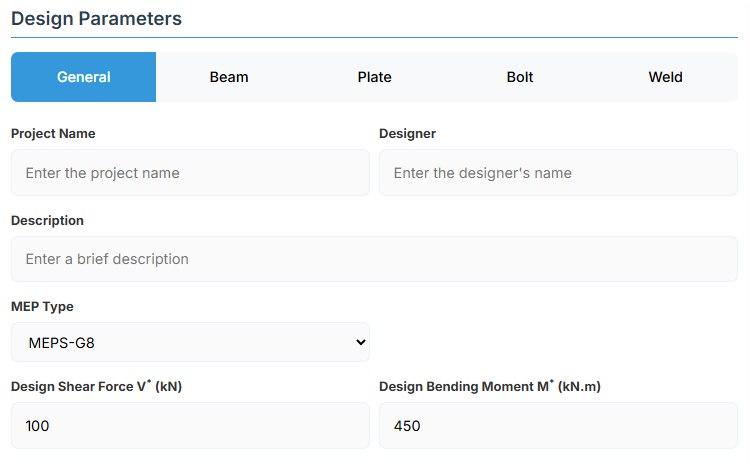Show the Weld tab settings

665,77
